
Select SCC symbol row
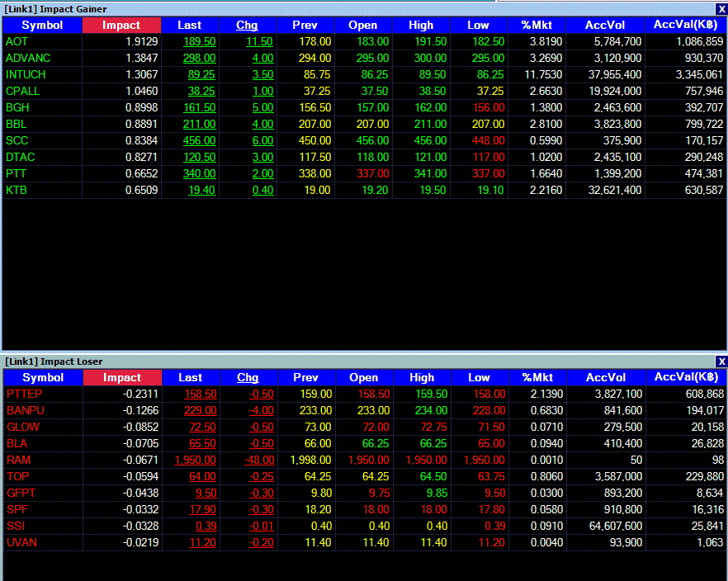[17, 140]
